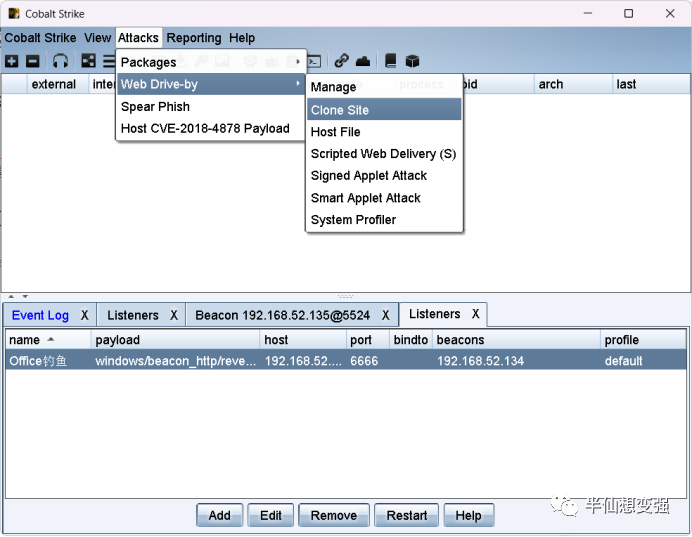
Task: Close the first Listeners tab
Action: [x=174, y=315]
